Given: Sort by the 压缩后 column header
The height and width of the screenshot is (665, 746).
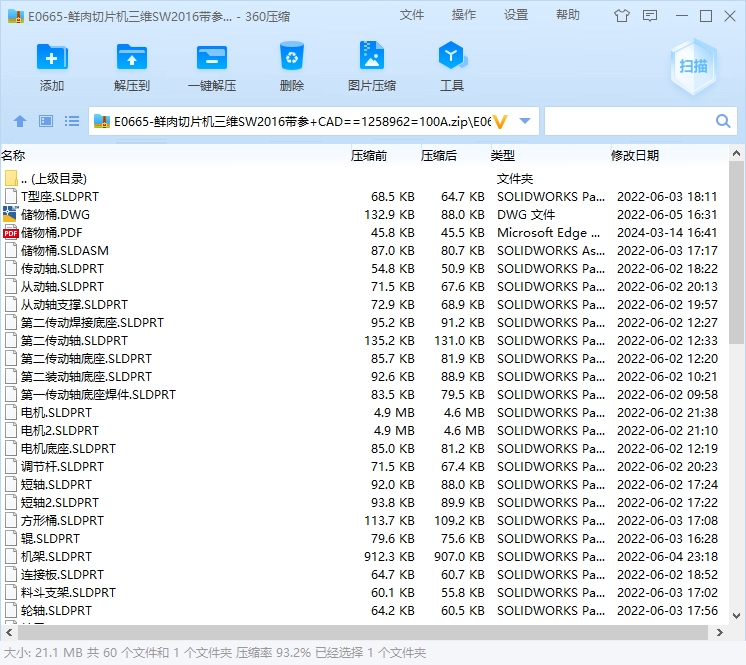Looking at the screenshot, I should click(439, 156).
